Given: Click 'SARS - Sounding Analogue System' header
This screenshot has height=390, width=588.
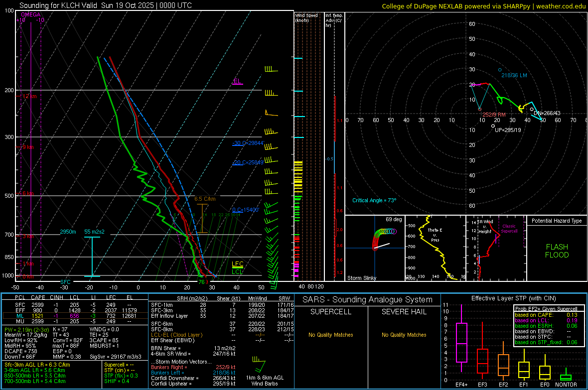Looking at the screenshot, I should (368, 300).
